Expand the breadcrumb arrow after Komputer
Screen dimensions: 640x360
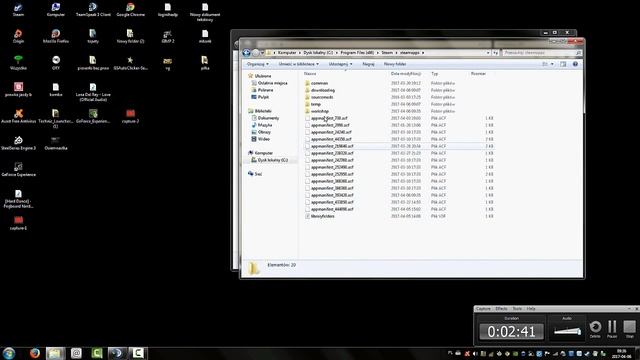[300, 53]
